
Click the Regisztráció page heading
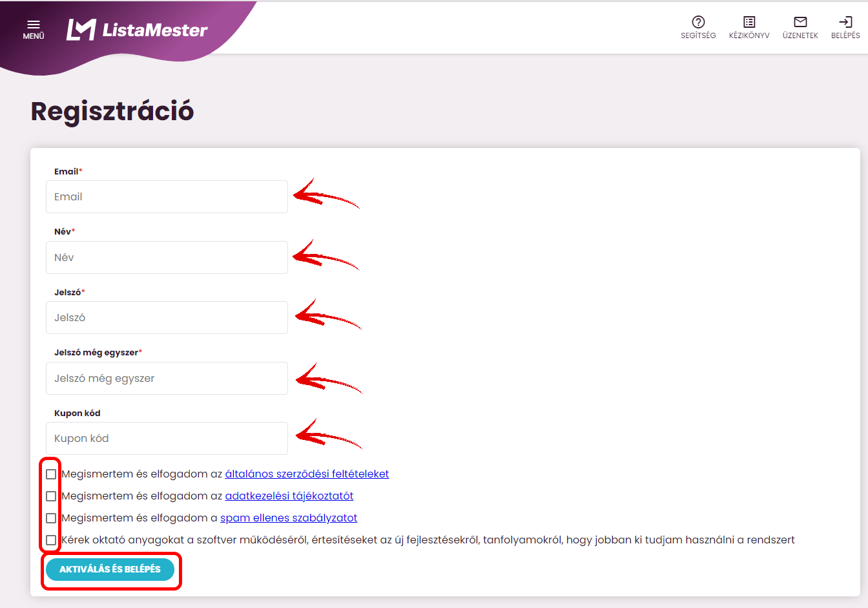(112, 111)
